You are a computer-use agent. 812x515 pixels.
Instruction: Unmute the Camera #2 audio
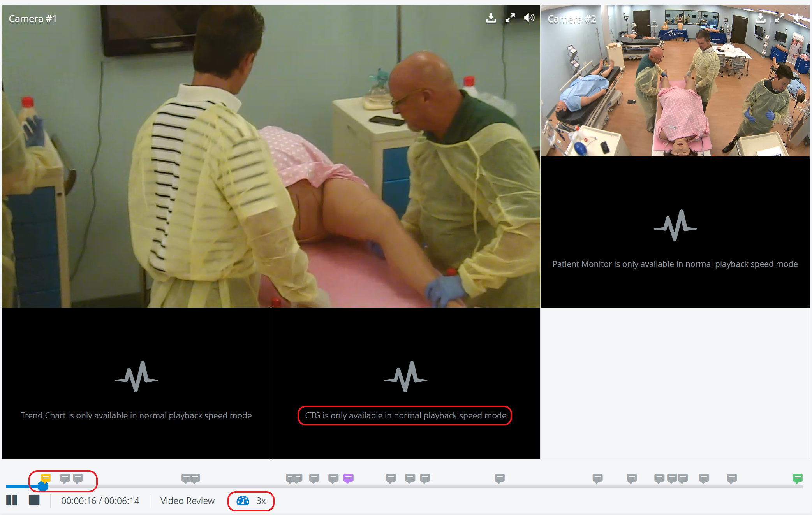pyautogui.click(x=798, y=18)
